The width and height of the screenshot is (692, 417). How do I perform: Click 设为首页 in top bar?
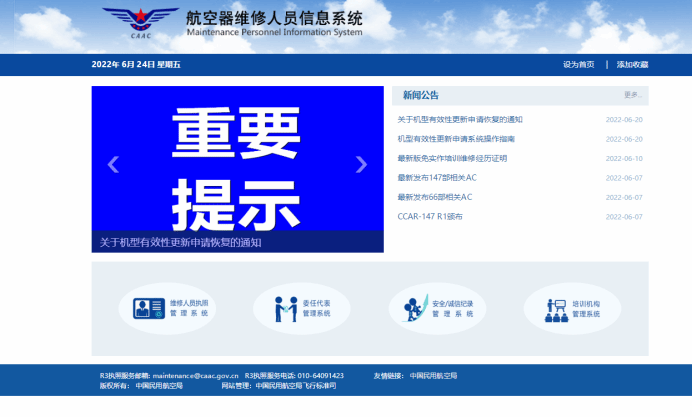pos(578,64)
